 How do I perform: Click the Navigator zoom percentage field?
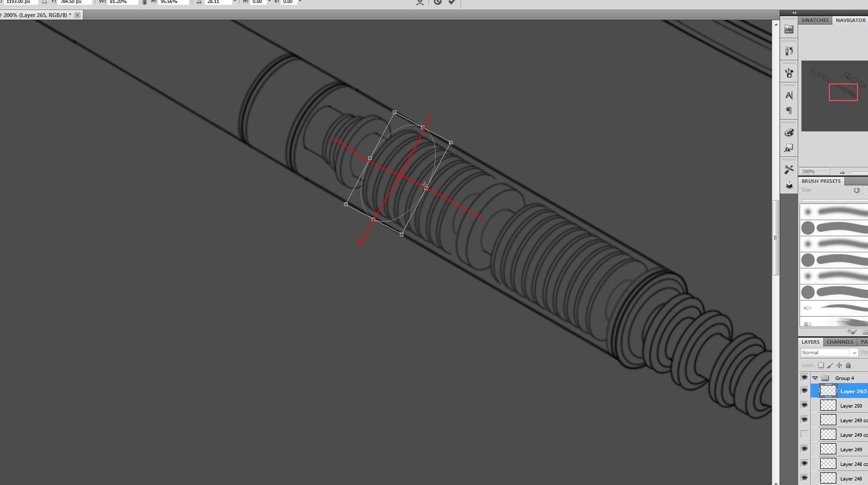pyautogui.click(x=814, y=171)
